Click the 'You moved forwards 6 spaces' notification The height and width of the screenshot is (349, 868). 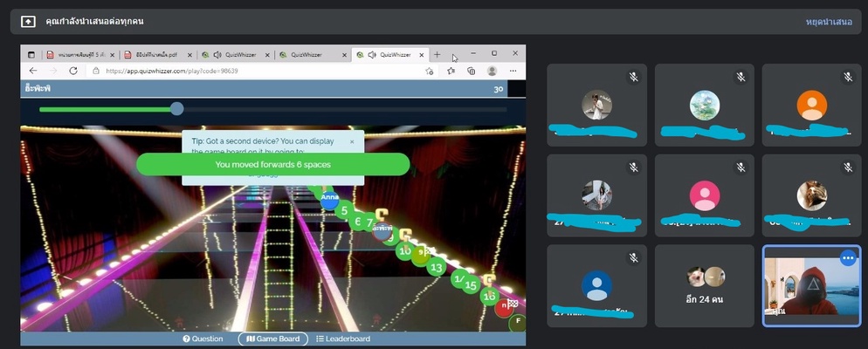pyautogui.click(x=273, y=164)
